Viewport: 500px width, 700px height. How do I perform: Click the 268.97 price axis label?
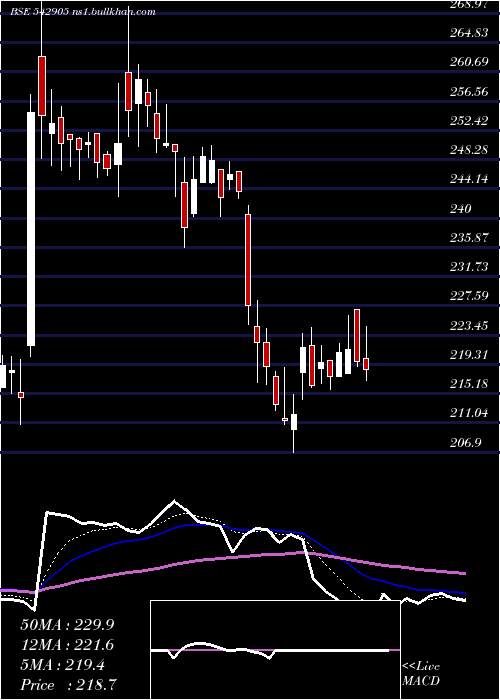[468, 4]
